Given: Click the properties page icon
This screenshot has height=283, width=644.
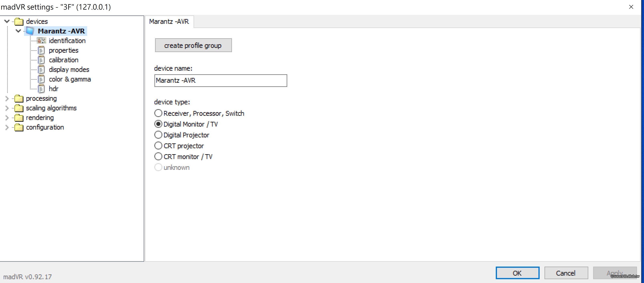Looking at the screenshot, I should pos(41,50).
